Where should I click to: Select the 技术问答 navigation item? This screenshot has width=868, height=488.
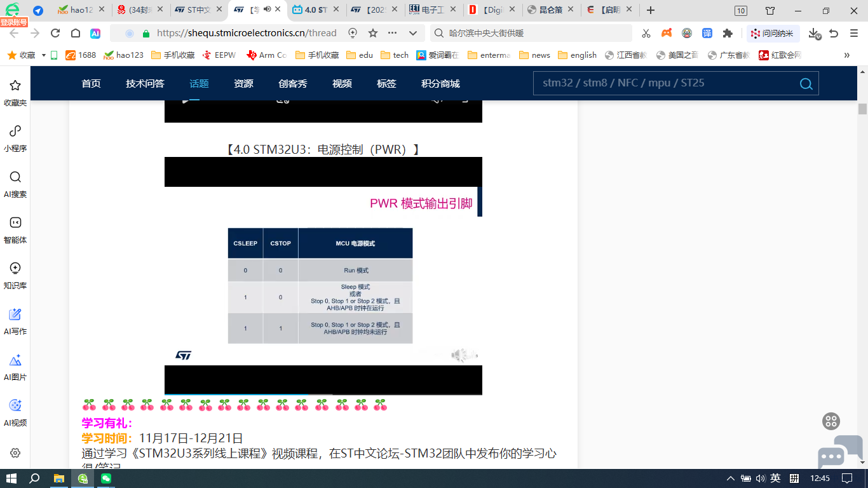point(145,84)
